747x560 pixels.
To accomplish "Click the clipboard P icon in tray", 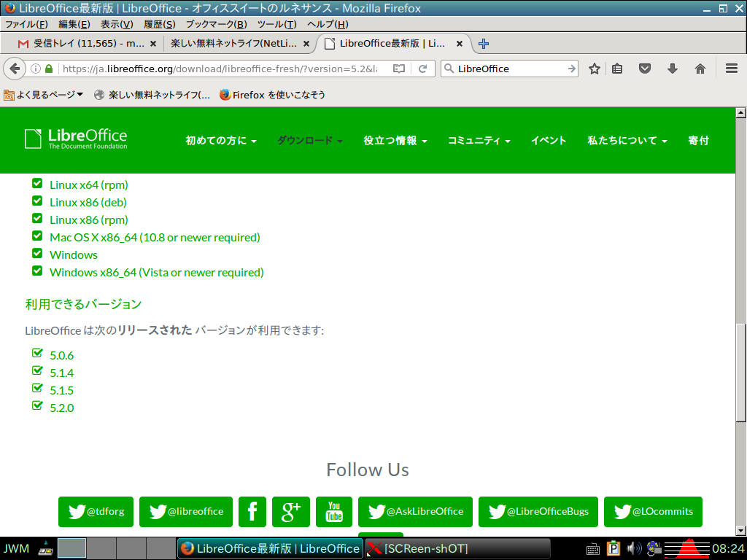I will point(613,548).
